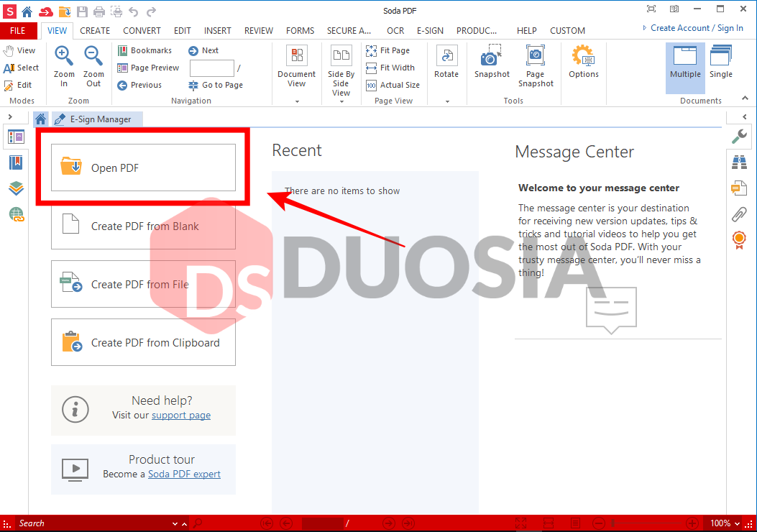
Task: Enable View hand mode
Action: click(19, 50)
